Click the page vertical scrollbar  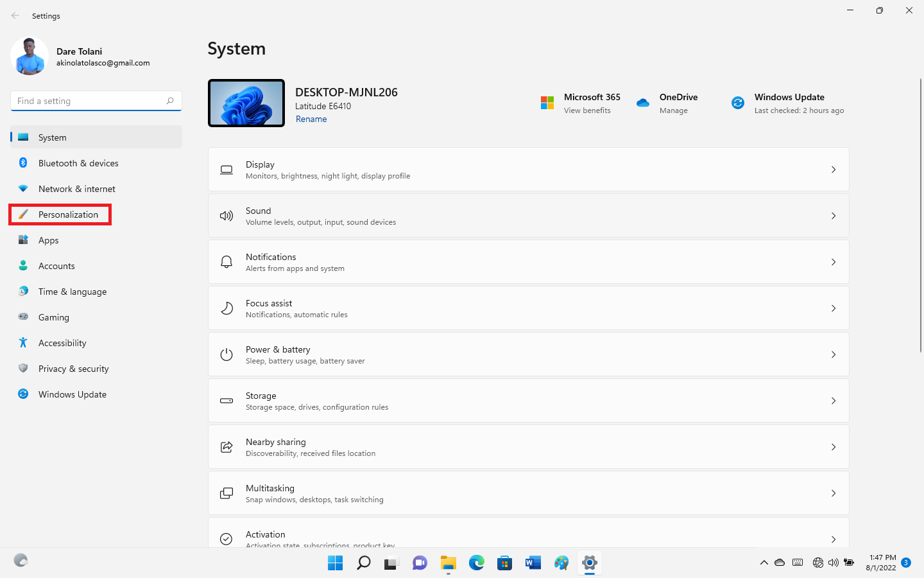920,215
